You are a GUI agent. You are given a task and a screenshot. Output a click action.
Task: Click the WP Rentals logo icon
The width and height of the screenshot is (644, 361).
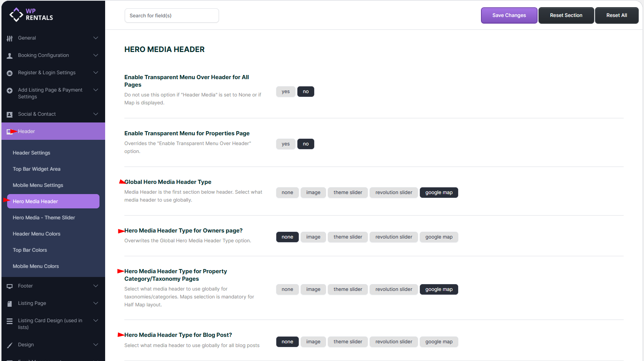(16, 15)
